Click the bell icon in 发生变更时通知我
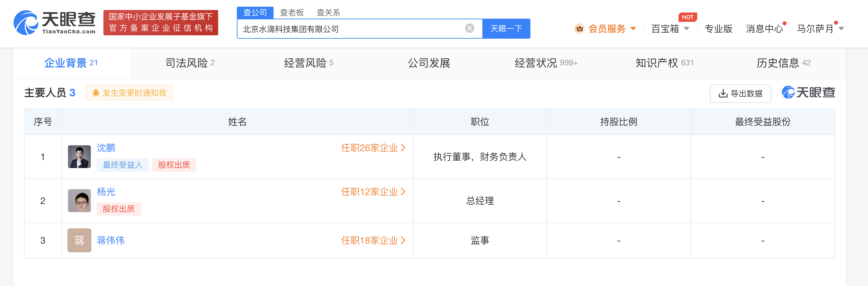Viewport: 868px width, 286px height. point(96,93)
